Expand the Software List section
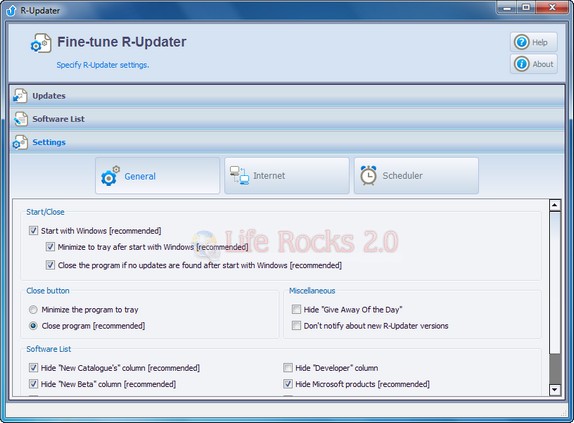This screenshot has height=423, width=574. point(287,119)
